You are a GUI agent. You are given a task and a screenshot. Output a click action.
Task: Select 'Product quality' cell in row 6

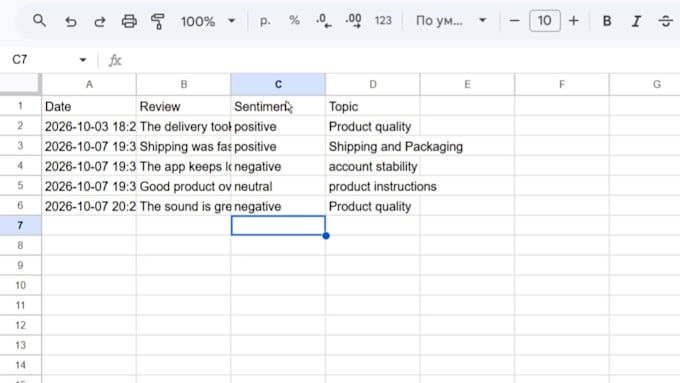(373, 206)
